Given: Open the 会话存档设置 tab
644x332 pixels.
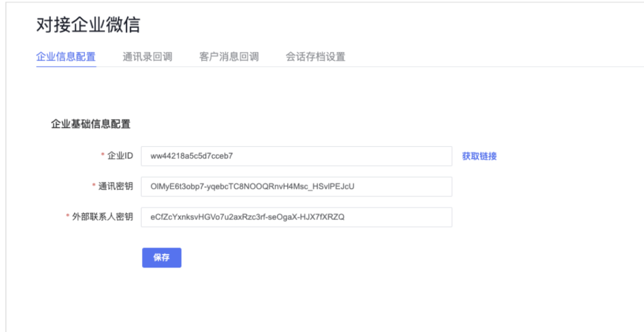Looking at the screenshot, I should click(x=315, y=57).
